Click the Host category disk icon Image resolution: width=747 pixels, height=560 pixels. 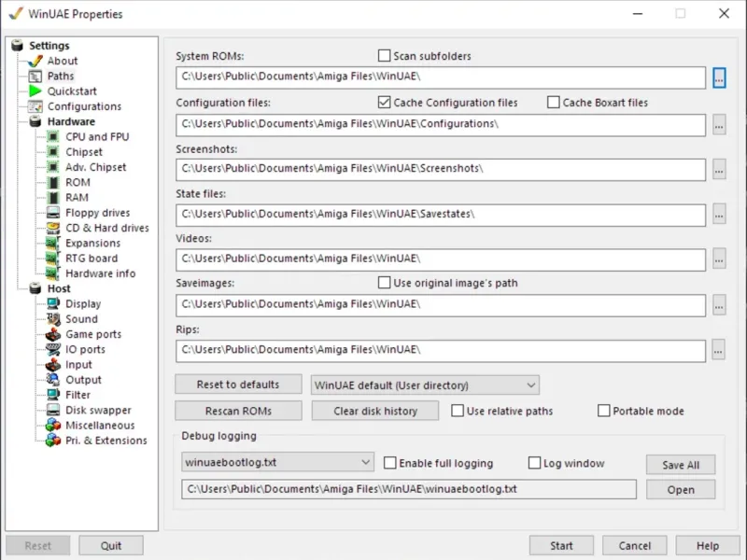click(35, 288)
